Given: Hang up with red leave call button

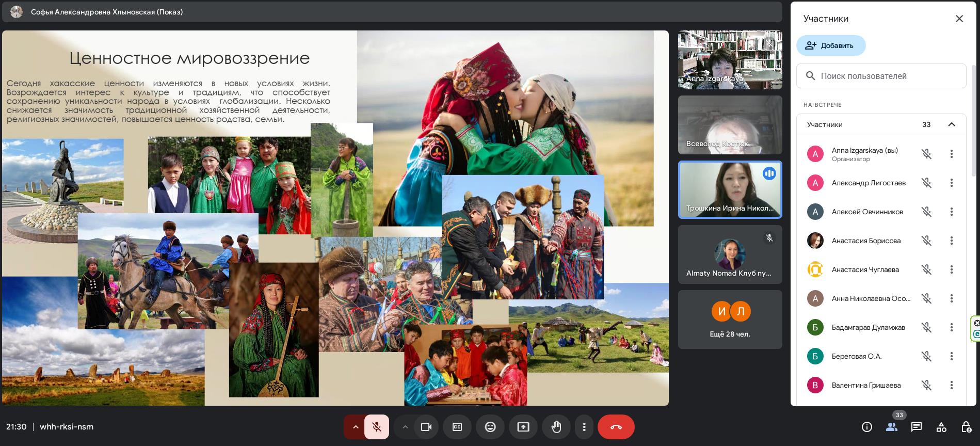Looking at the screenshot, I should click(x=616, y=427).
